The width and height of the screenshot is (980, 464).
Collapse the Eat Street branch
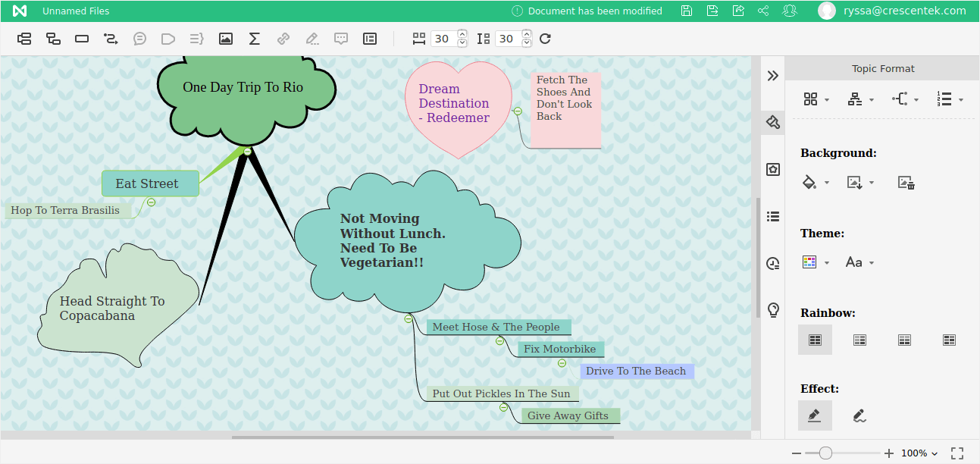[151, 202]
